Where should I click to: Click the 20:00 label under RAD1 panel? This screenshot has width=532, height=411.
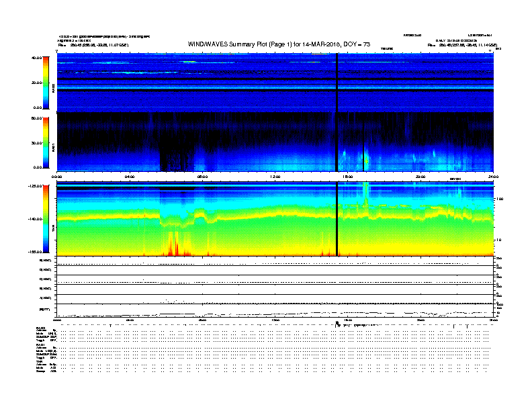pyautogui.click(x=420, y=177)
